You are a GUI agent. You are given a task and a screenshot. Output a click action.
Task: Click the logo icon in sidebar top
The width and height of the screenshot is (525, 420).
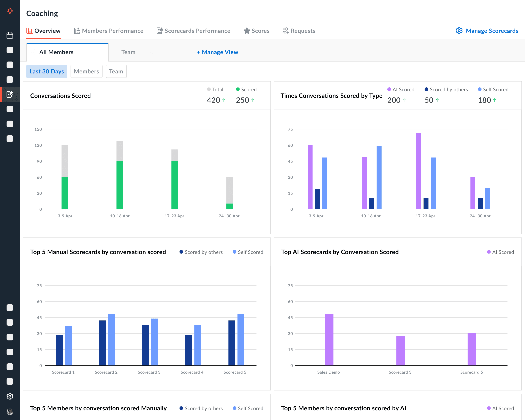(x=10, y=11)
